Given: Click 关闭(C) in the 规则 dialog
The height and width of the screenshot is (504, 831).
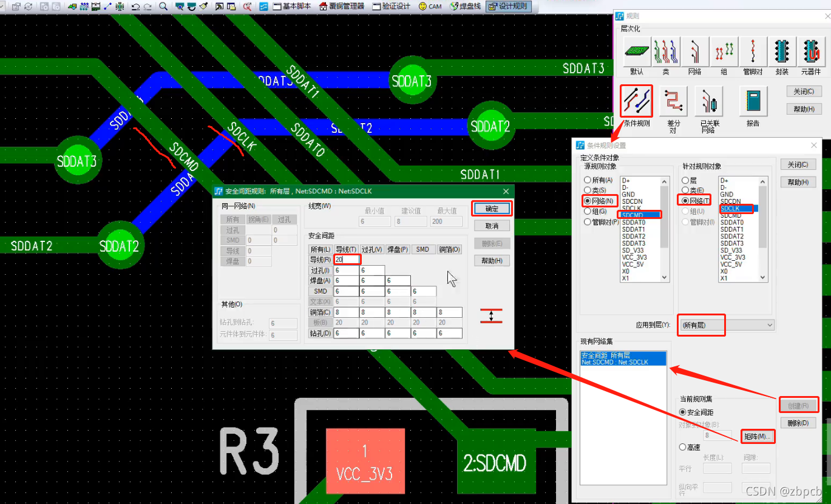Looking at the screenshot, I should 804,92.
